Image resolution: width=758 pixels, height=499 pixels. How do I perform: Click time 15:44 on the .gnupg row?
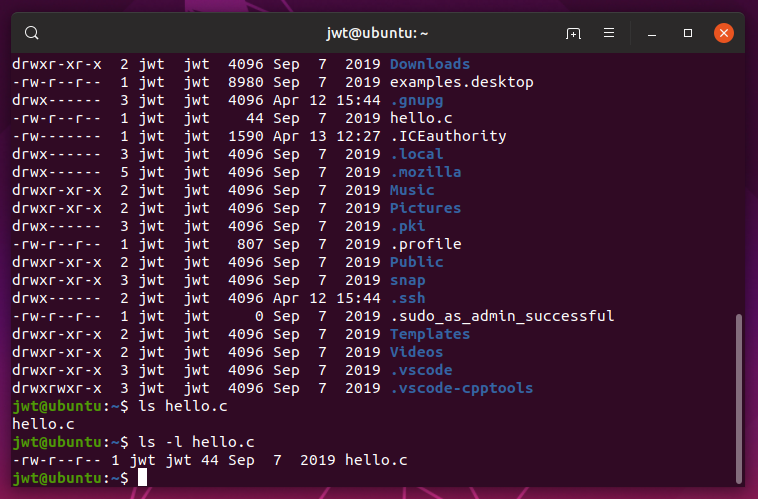[x=358, y=101]
